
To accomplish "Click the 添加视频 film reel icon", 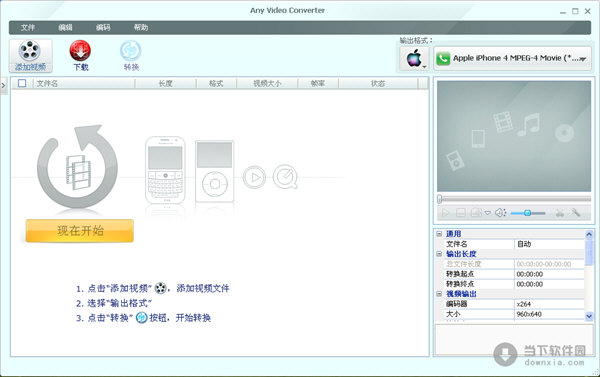I will 30,51.
